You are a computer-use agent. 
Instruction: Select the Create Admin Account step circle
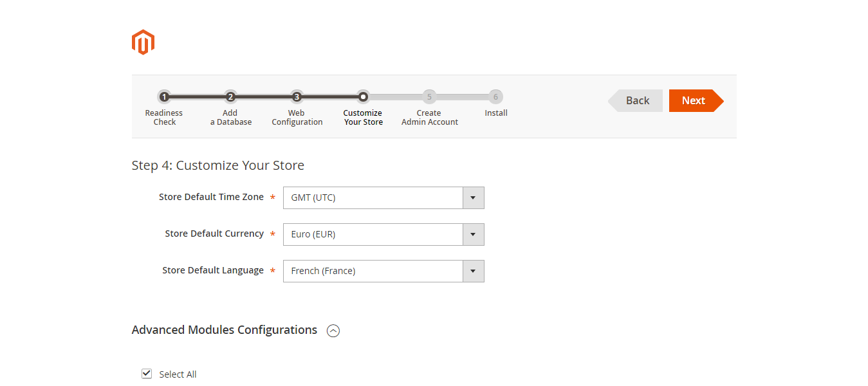point(429,96)
